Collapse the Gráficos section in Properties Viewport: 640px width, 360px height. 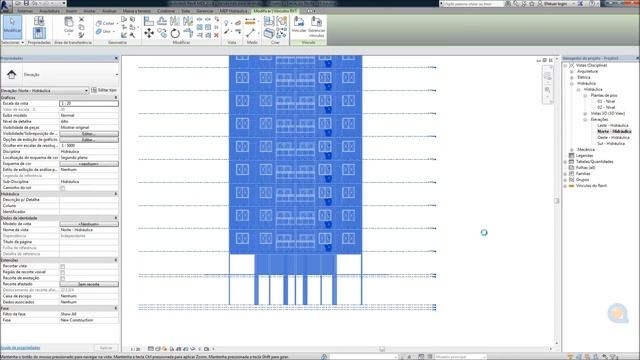pos(116,98)
